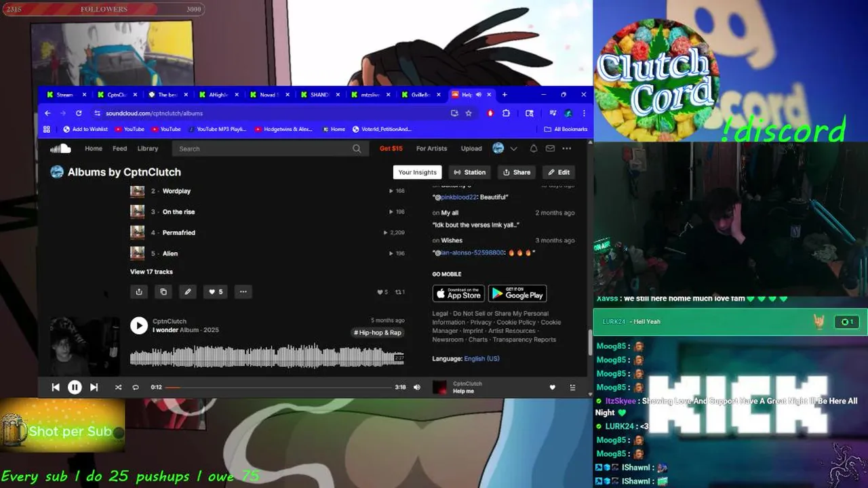The width and height of the screenshot is (868, 488).
Task: Click the Station button
Action: (x=470, y=172)
